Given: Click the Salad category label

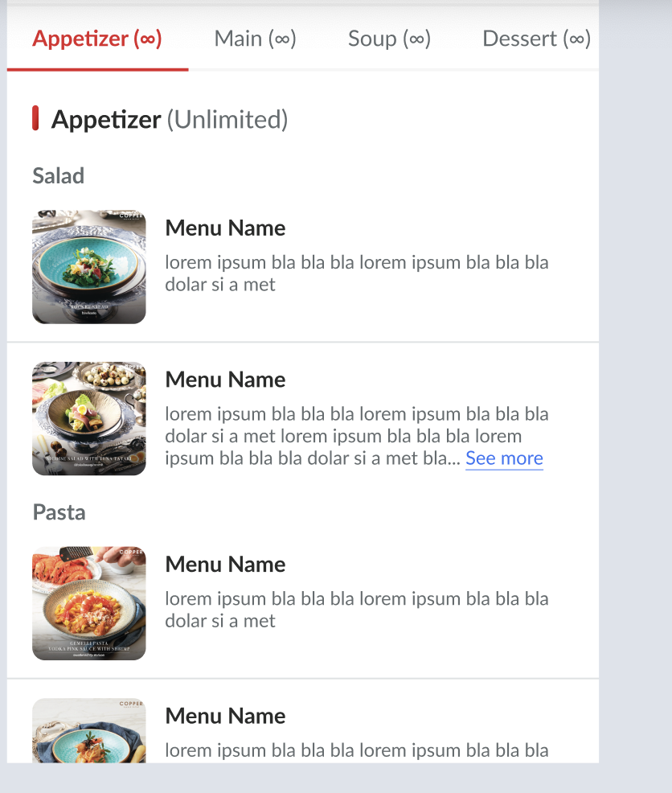Looking at the screenshot, I should (59, 176).
